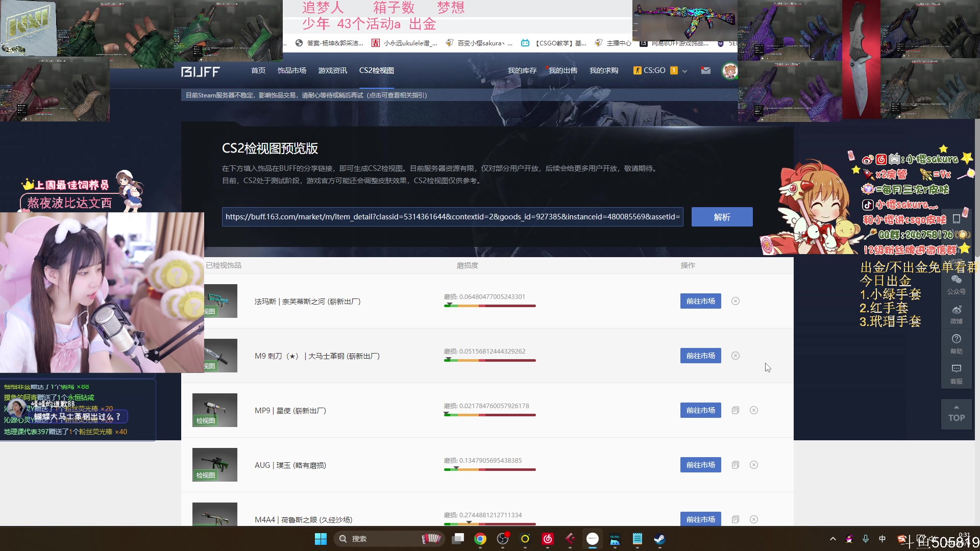Open Notepad app from the taskbar
980x551 pixels.
(638, 539)
